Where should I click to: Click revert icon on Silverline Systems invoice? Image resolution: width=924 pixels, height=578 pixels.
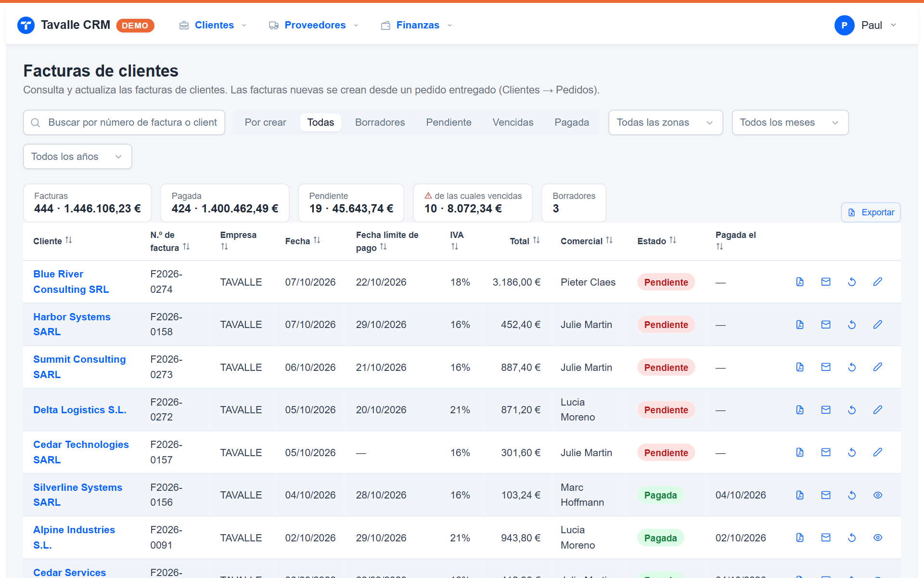coord(852,495)
